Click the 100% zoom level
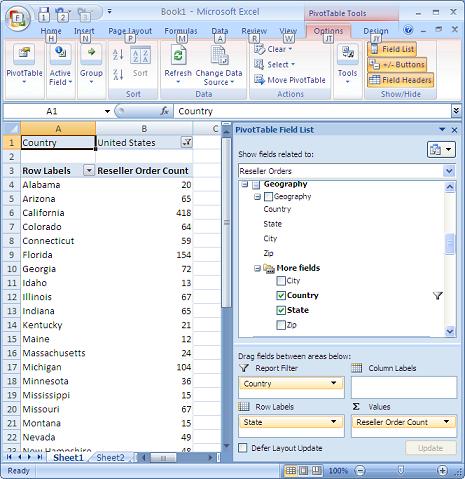465x479 pixels. (338, 471)
